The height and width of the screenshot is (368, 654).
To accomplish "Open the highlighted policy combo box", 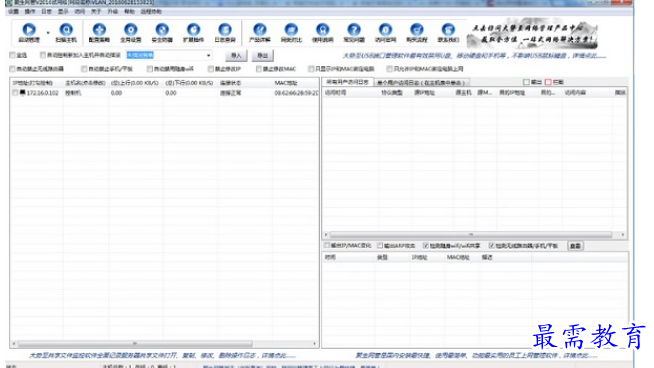I will [x=169, y=55].
